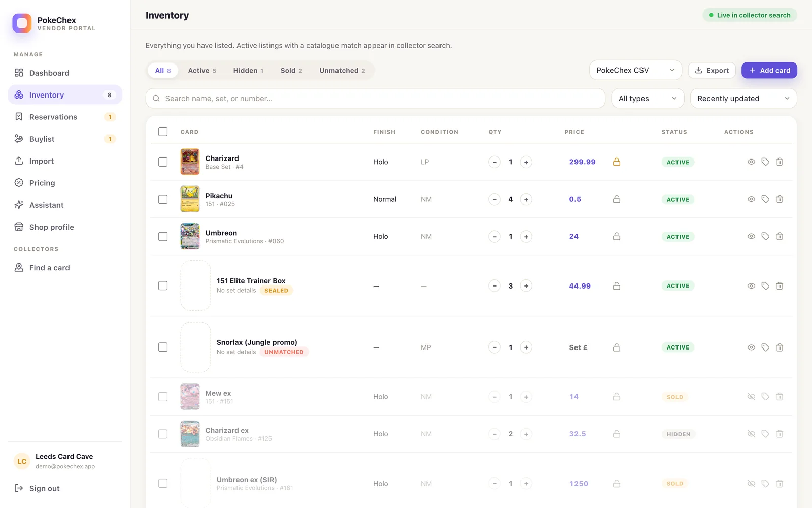Unlock the Charizard 299.99 price lock
Screen dimensions: 812x508
pyautogui.click(x=617, y=162)
